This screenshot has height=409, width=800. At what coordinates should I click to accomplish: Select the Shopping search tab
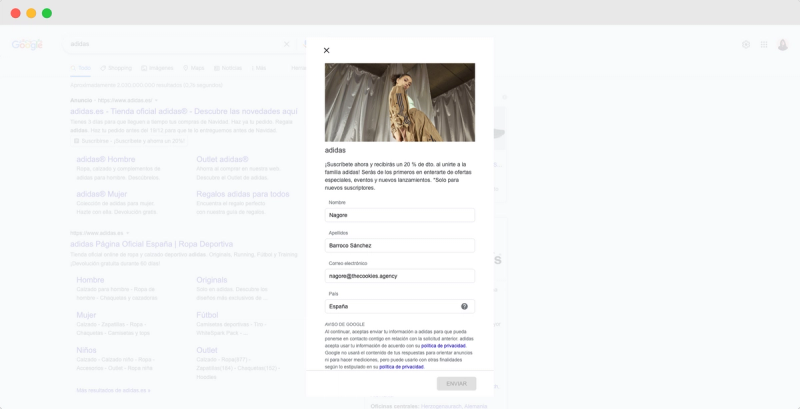coord(116,68)
